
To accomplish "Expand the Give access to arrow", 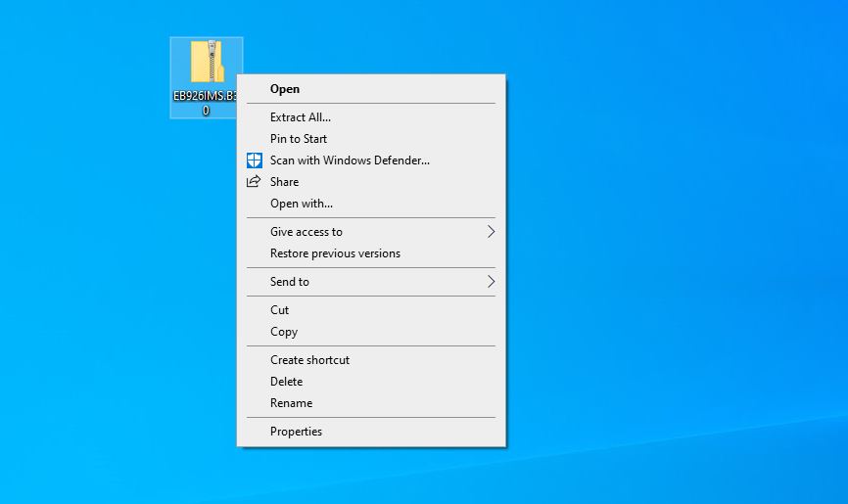I will click(491, 232).
